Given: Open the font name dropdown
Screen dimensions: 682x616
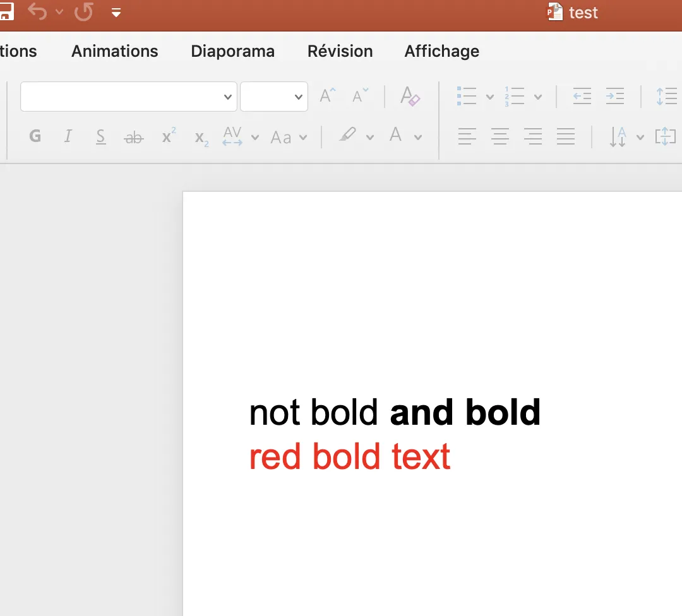Looking at the screenshot, I should click(228, 97).
